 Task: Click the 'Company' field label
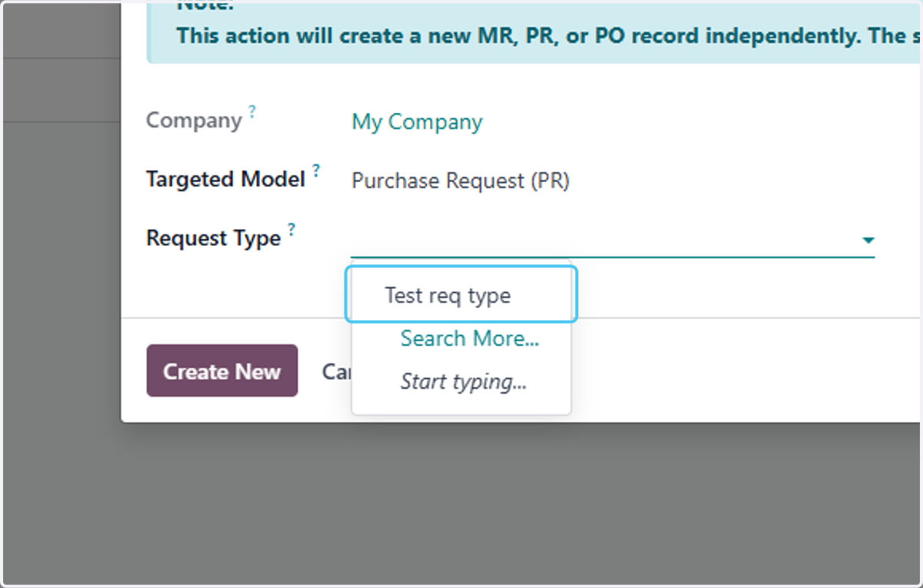coord(194,121)
